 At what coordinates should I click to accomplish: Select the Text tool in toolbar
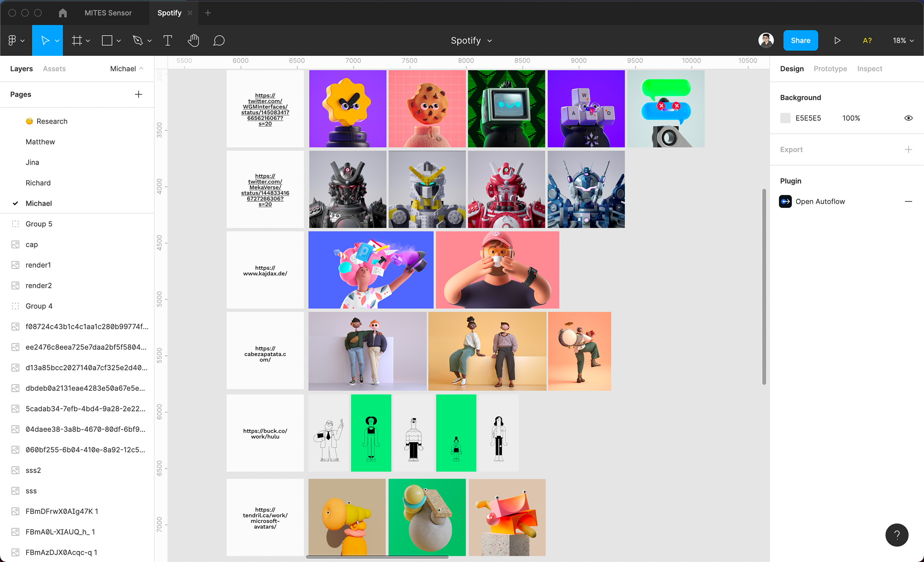point(167,41)
